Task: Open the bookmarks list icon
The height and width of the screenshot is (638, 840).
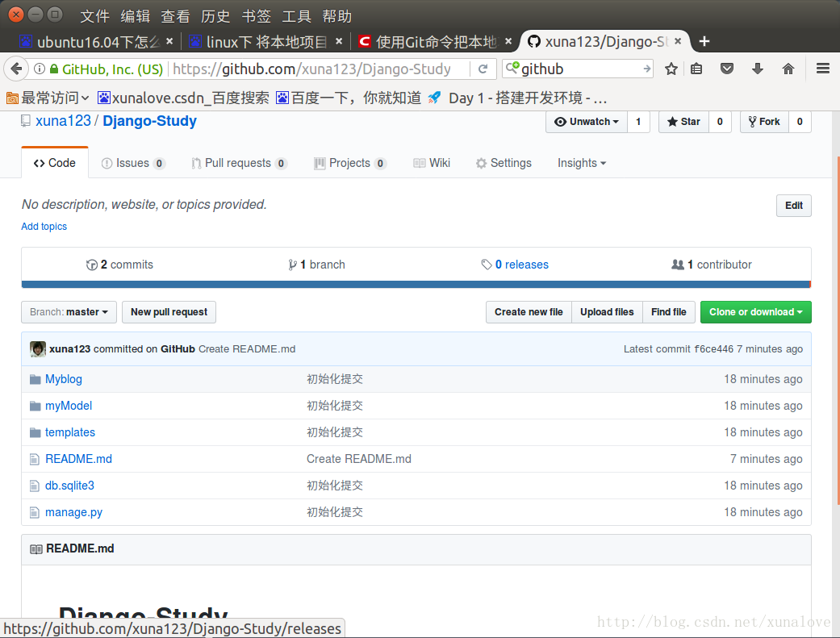Action: pyautogui.click(x=696, y=69)
